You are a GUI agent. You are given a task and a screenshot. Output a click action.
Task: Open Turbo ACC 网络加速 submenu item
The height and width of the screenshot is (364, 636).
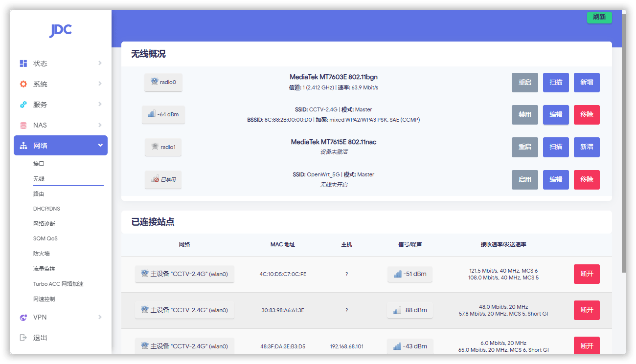click(58, 284)
